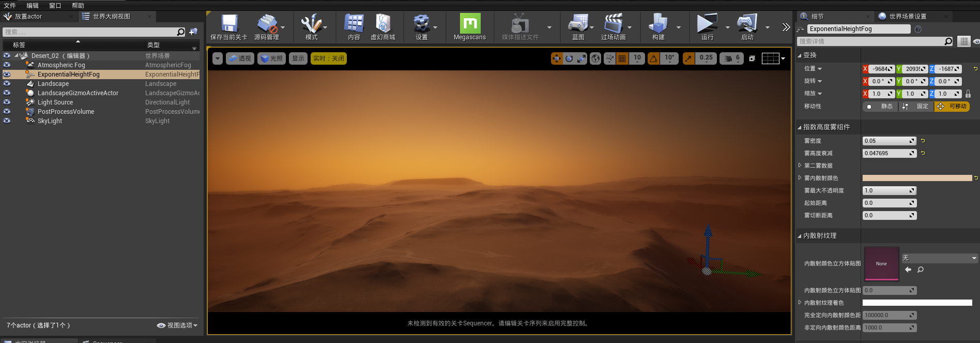
Task: Click the 实时：关闭 realtime warning button
Action: pyautogui.click(x=329, y=58)
